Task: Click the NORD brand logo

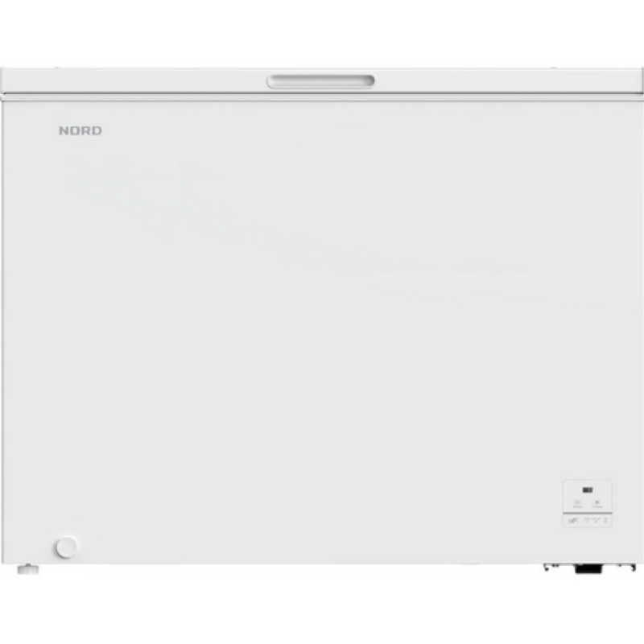Action: (x=80, y=130)
